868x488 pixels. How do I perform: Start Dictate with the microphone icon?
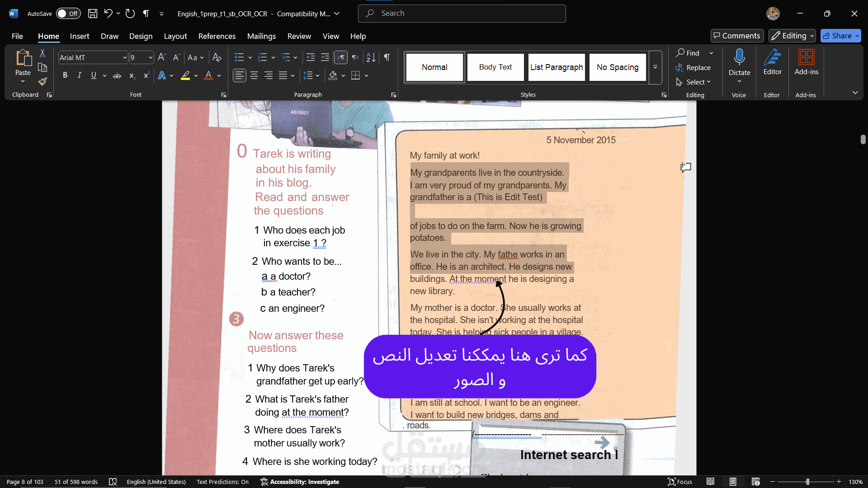pos(739,57)
